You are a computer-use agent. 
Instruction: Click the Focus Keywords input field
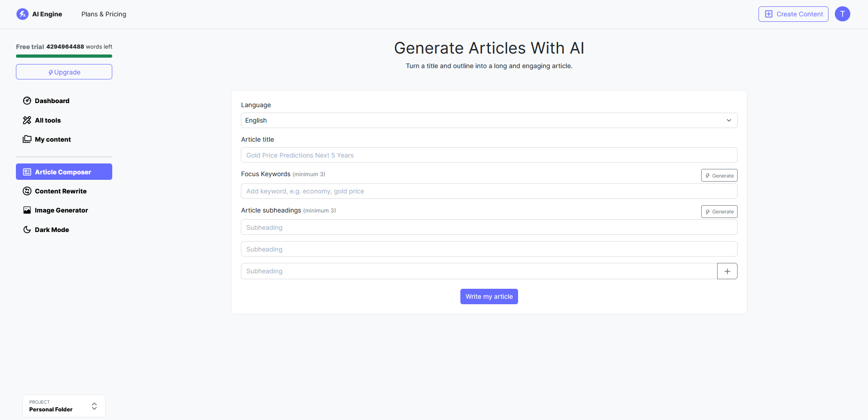[x=489, y=191]
